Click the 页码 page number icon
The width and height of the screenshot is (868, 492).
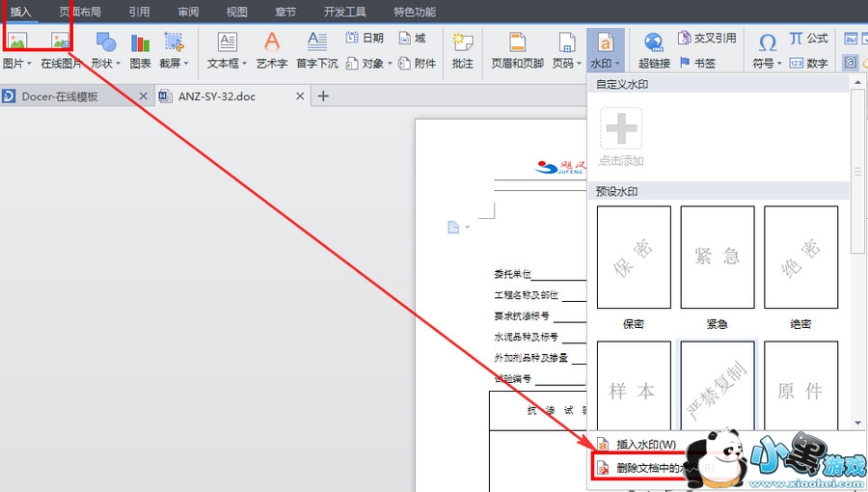pyautogui.click(x=567, y=42)
